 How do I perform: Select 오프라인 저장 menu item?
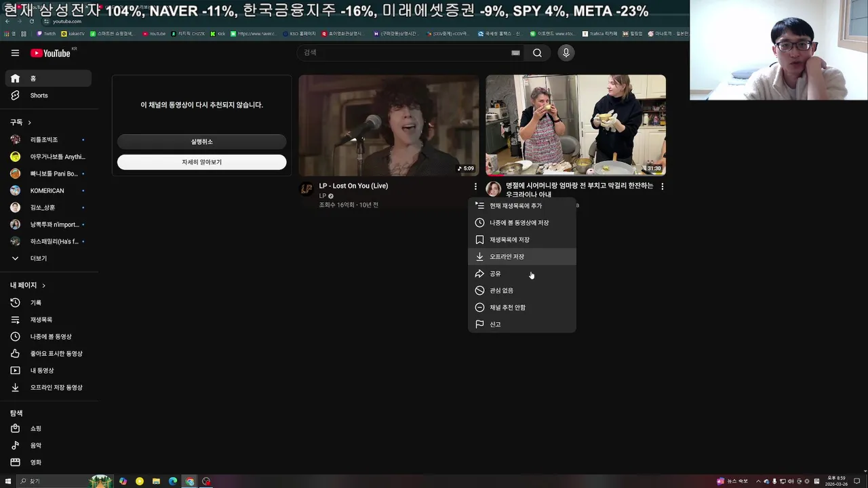(522, 257)
